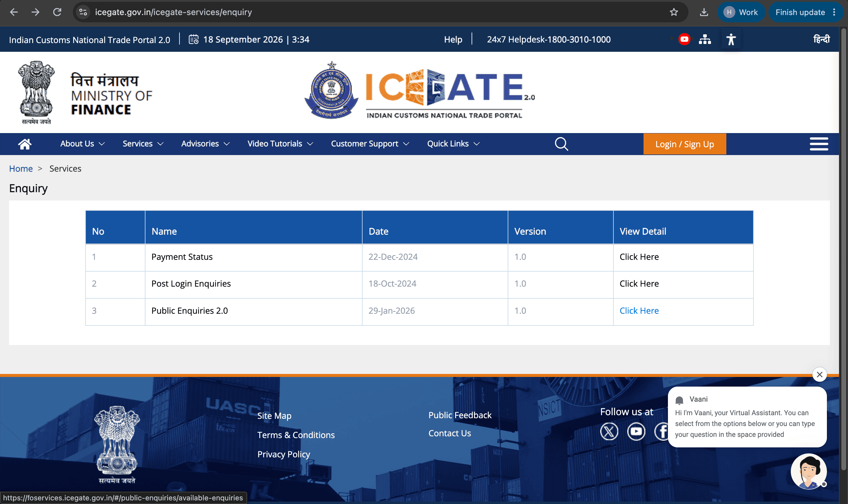Screen dimensions: 848x504
Task: Go to home via the house icon
Action: pos(25,144)
